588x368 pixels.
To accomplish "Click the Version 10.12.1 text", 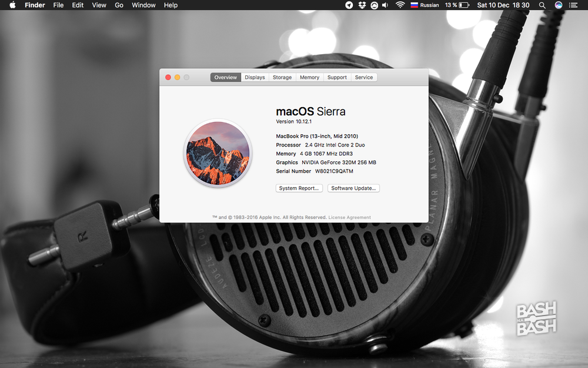I will [x=293, y=122].
